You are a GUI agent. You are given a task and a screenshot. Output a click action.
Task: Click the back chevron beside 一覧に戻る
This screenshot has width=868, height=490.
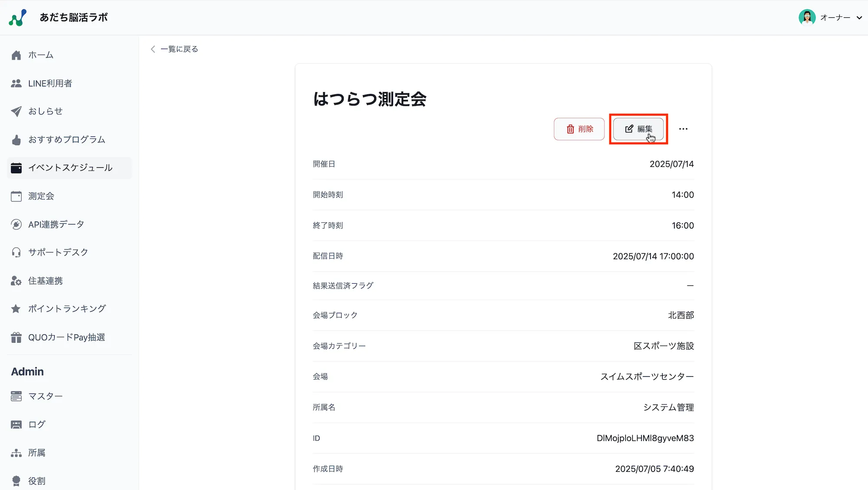click(153, 49)
